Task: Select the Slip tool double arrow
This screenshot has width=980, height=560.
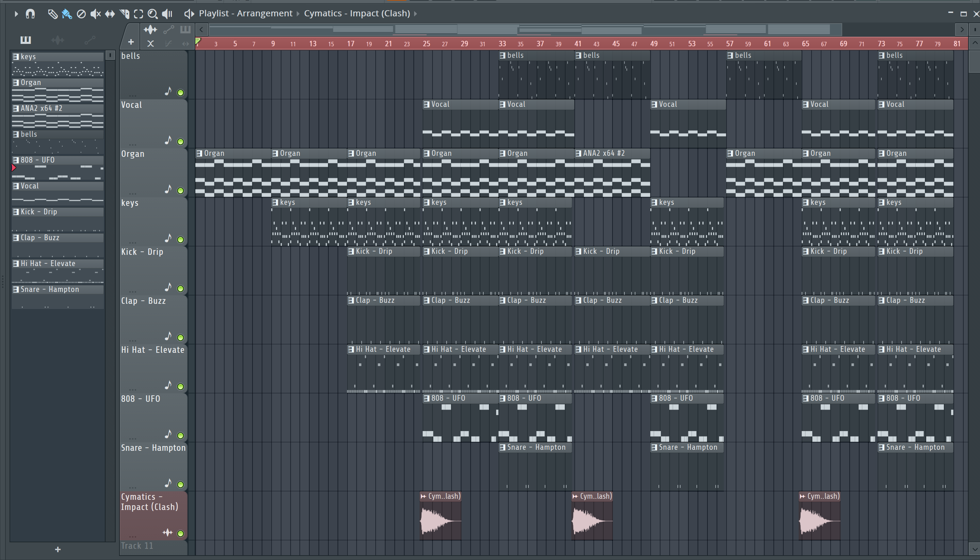Action: click(110, 14)
